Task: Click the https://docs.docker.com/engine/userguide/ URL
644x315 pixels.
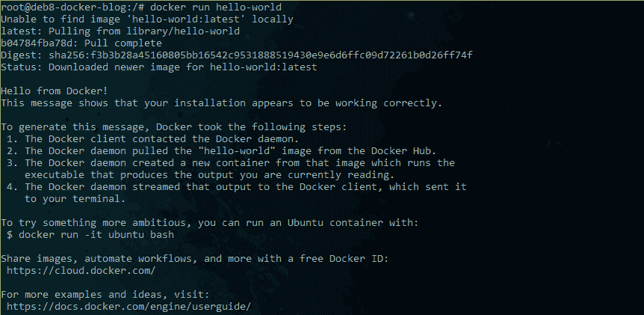Action: pos(129,306)
